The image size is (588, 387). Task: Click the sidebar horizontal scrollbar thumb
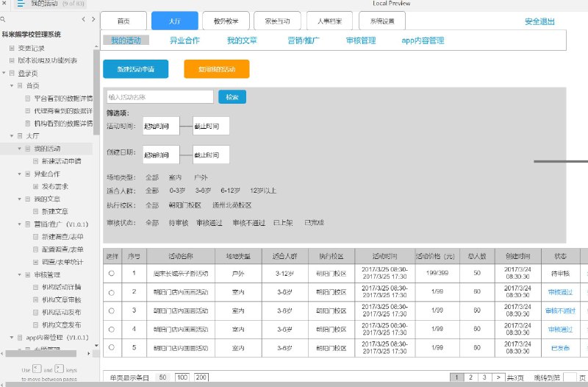(x=41, y=353)
